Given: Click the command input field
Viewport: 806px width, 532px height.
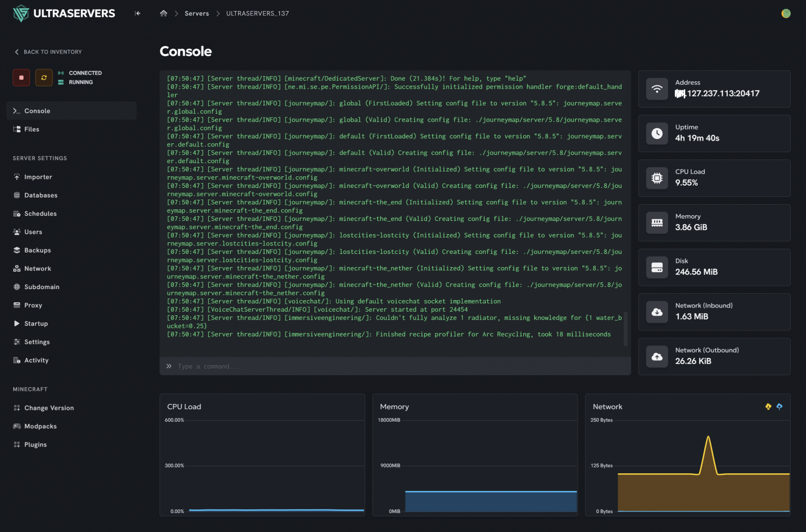Looking at the screenshot, I should coord(367,366).
